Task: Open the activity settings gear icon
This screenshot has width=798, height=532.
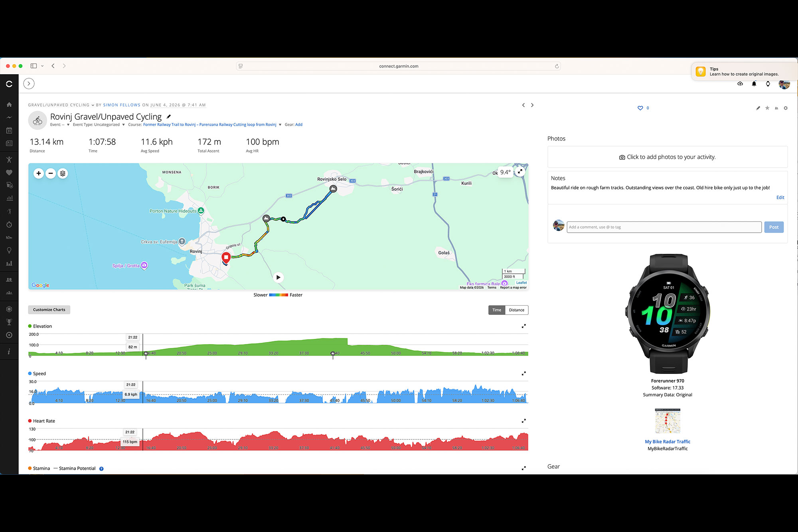Action: pyautogui.click(x=786, y=108)
